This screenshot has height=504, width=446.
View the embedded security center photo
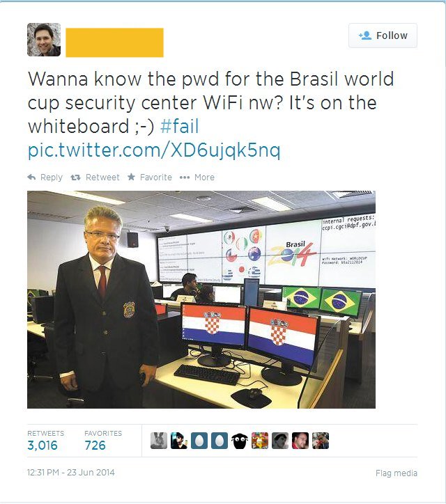tap(201, 299)
